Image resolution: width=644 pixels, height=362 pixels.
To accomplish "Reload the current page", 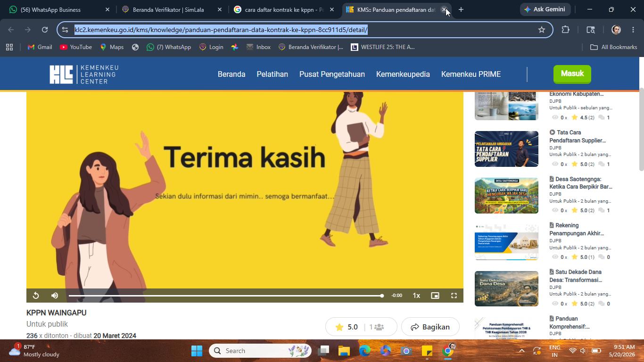I will pyautogui.click(x=45, y=30).
